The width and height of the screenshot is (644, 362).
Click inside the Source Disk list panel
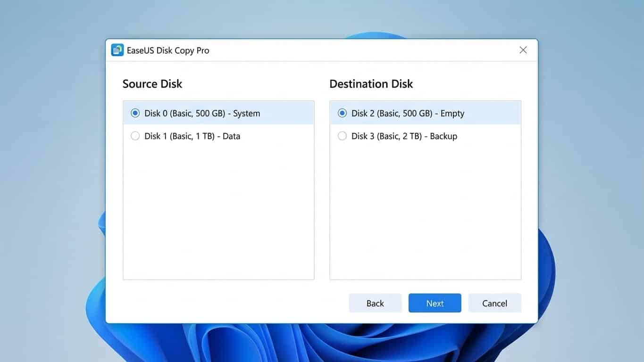tap(218, 212)
